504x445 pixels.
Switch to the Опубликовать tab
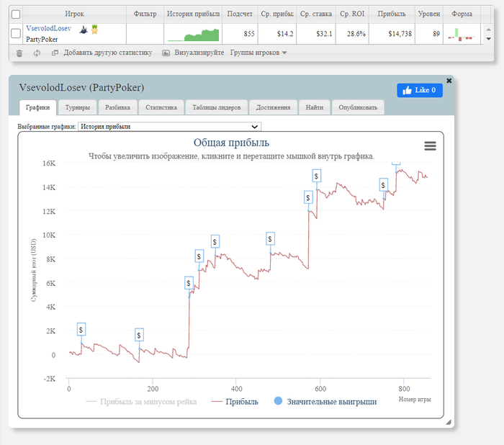[358, 107]
